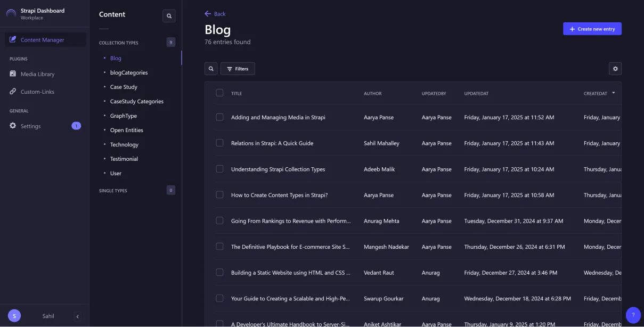The image size is (644, 327).
Task: Open the Open Entities collection
Action: 127,130
